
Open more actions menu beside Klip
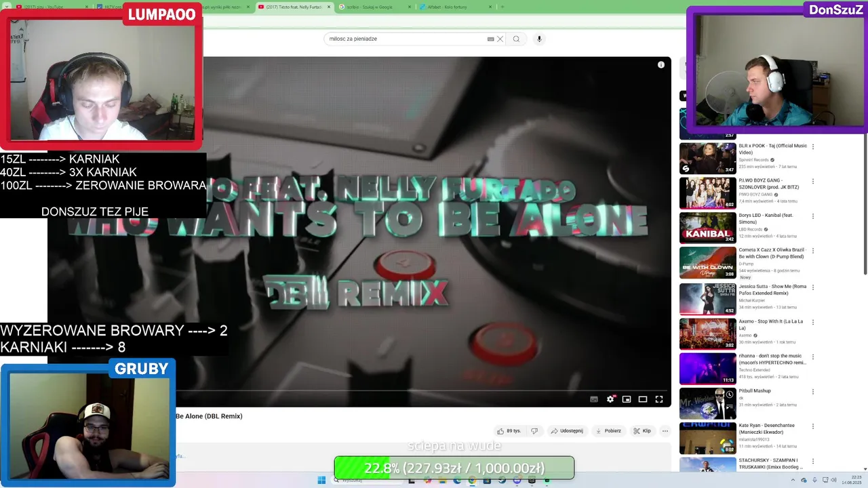click(665, 431)
